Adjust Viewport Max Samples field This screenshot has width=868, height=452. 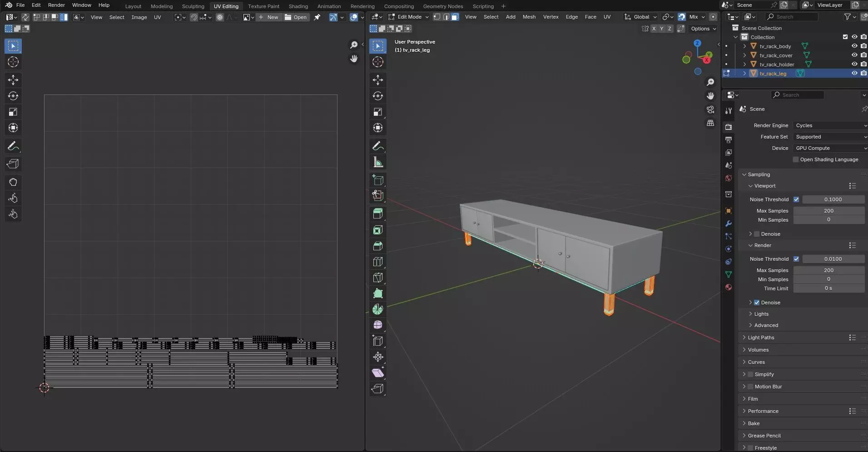click(x=828, y=211)
